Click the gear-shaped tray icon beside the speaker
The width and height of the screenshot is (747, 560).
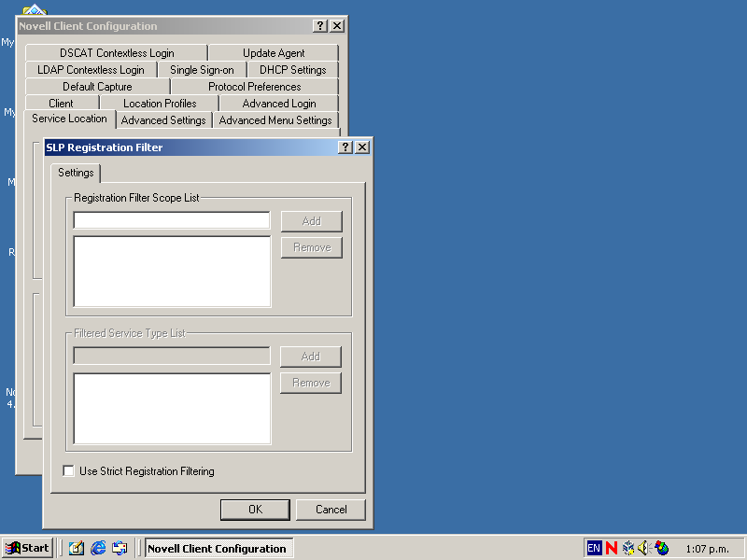click(x=627, y=548)
